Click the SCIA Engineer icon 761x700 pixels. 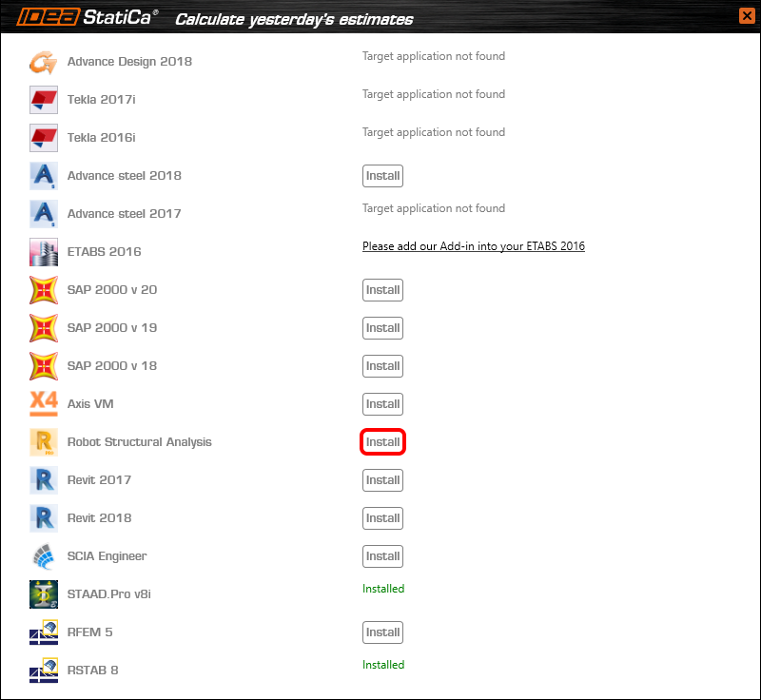[x=43, y=556]
